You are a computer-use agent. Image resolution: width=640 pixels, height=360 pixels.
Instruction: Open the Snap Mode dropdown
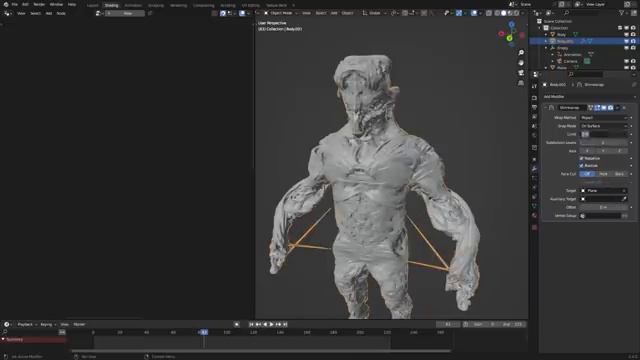(603, 126)
